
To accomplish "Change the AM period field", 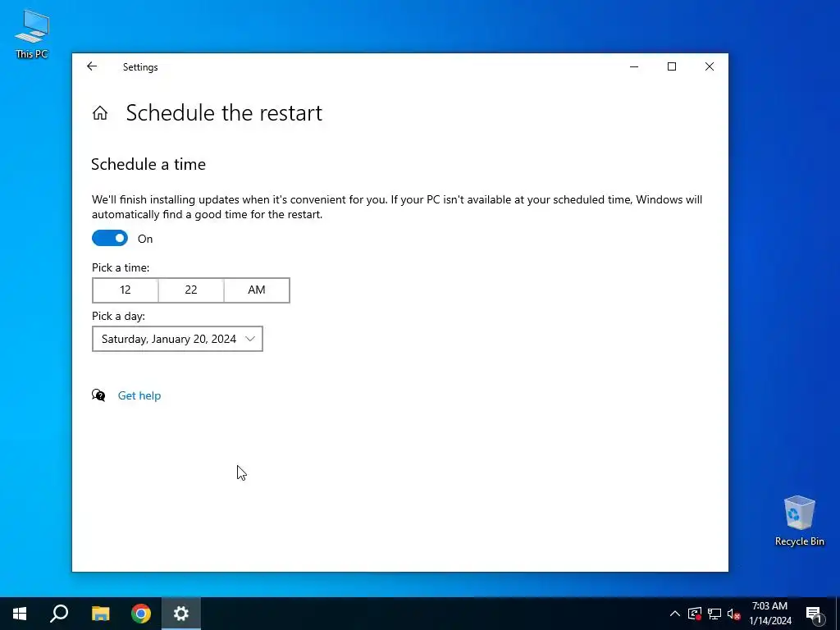I will [x=257, y=290].
